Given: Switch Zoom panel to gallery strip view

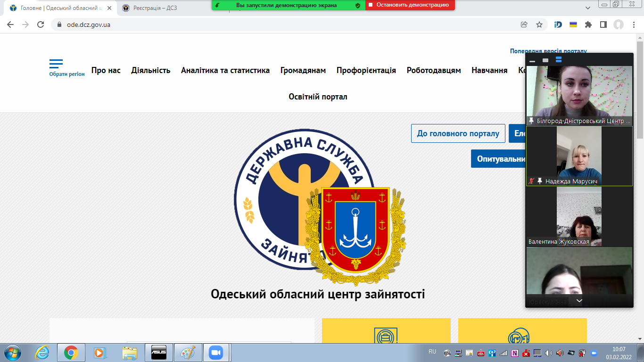Looking at the screenshot, I should (559, 60).
